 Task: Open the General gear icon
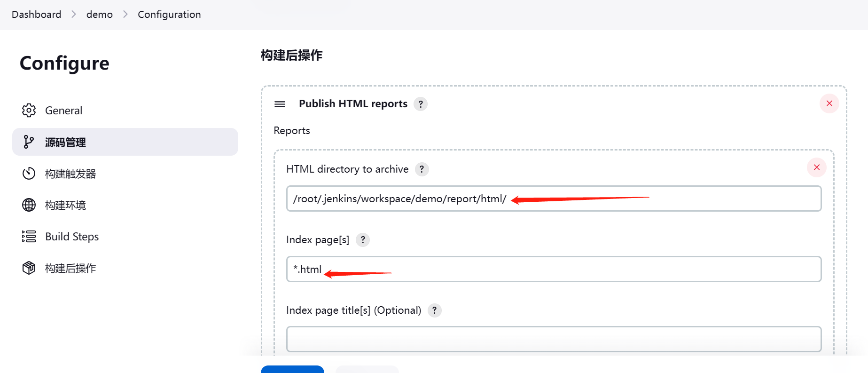29,111
